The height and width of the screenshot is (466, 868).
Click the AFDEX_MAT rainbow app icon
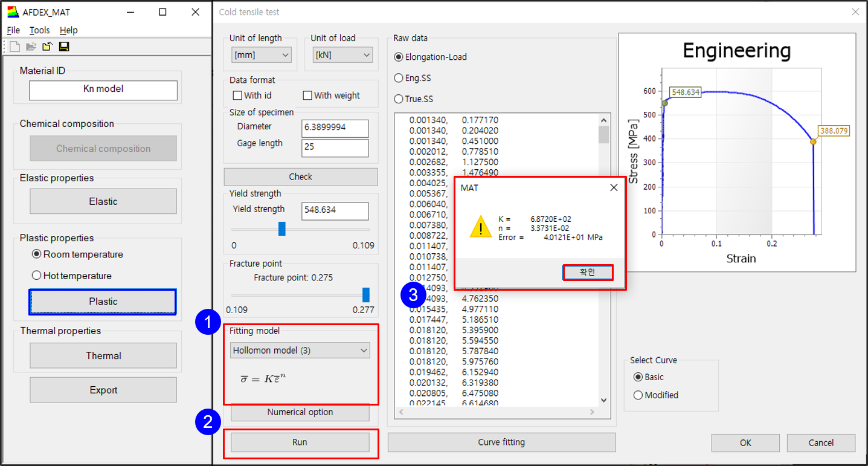13,11
